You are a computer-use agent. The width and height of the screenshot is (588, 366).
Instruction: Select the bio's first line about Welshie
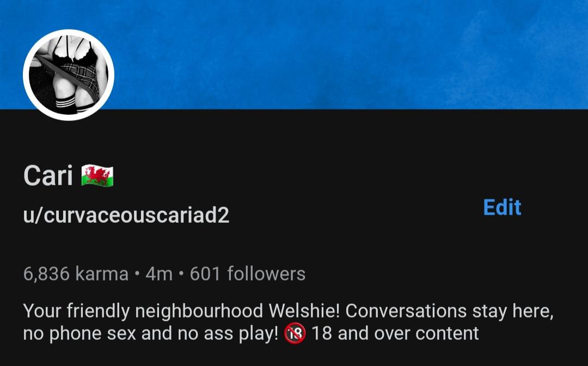pyautogui.click(x=288, y=311)
